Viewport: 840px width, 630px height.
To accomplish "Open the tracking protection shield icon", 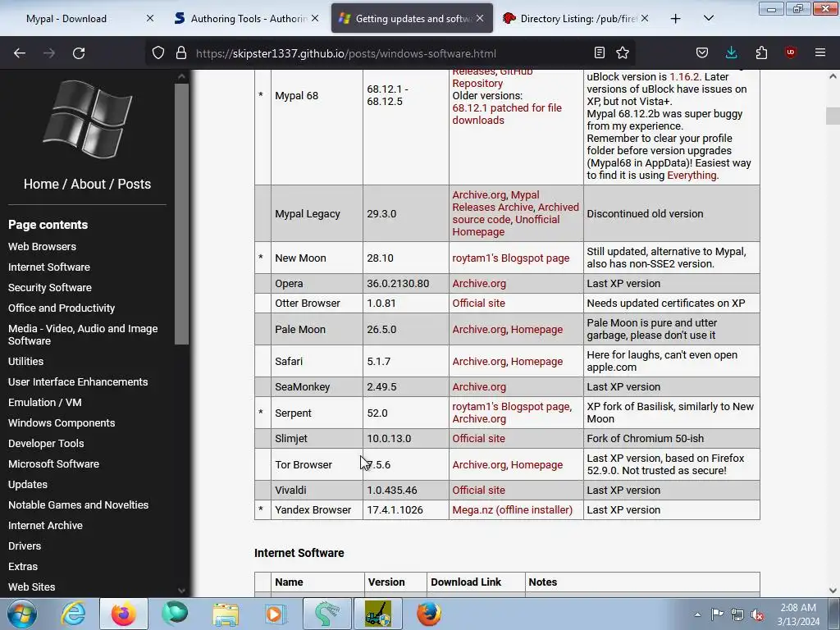I will click(x=158, y=52).
